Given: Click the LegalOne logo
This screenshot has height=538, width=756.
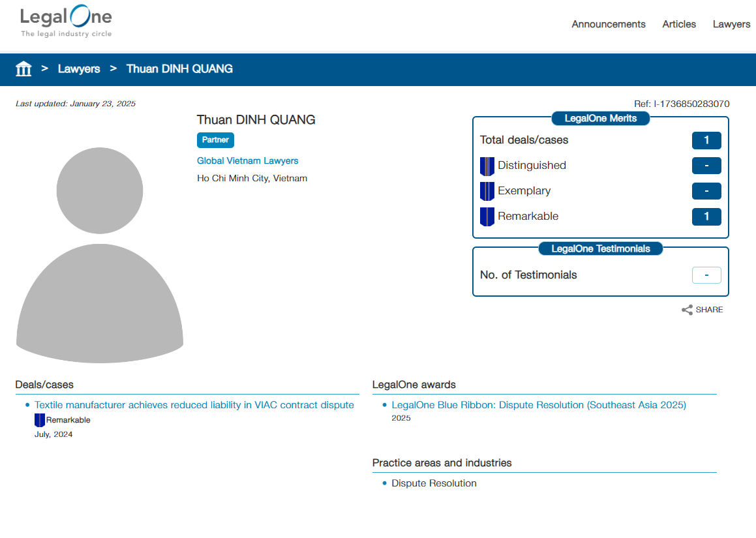Looking at the screenshot, I should (x=66, y=22).
